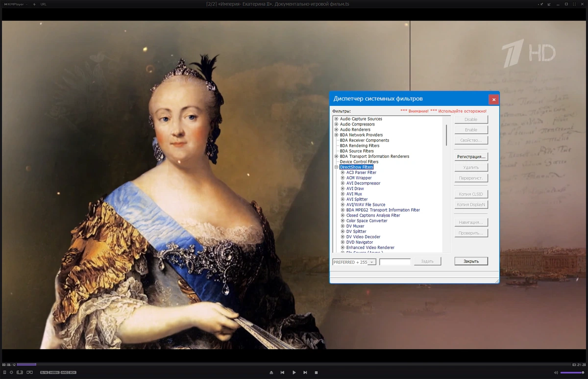The image size is (588, 379).
Task: Click the Перерегист. button
Action: (471, 178)
